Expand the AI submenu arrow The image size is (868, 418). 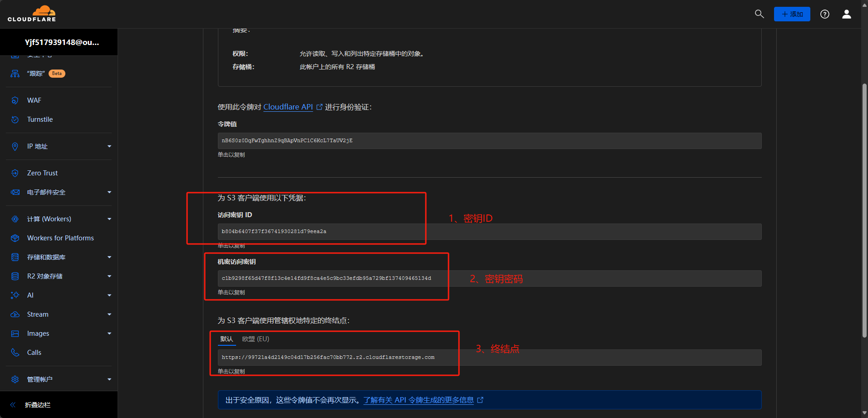[109, 295]
